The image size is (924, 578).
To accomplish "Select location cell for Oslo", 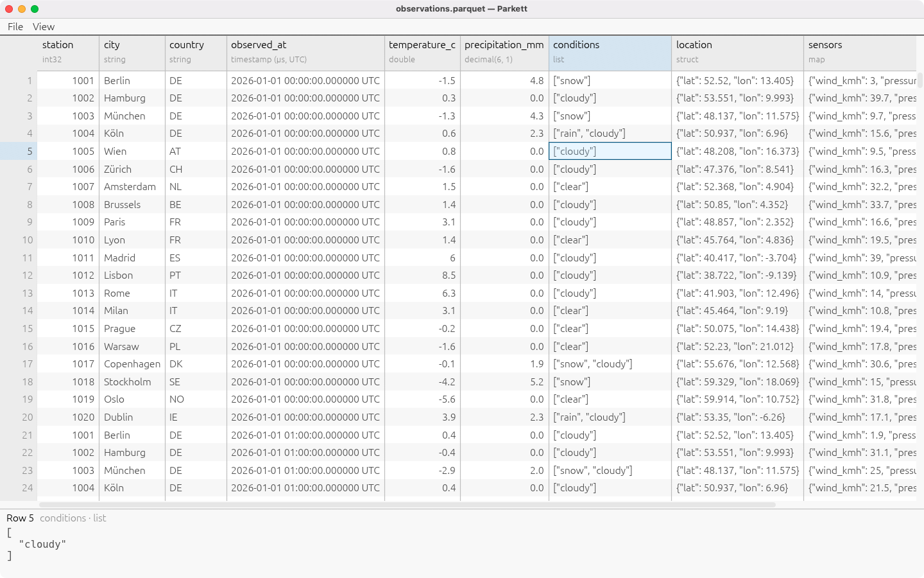I will click(x=737, y=399).
